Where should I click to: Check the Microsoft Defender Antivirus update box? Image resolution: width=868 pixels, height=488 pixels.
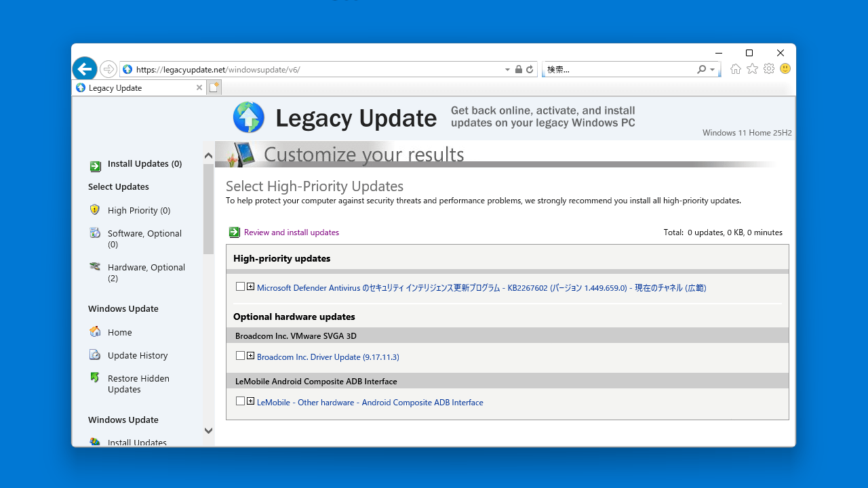(x=240, y=287)
